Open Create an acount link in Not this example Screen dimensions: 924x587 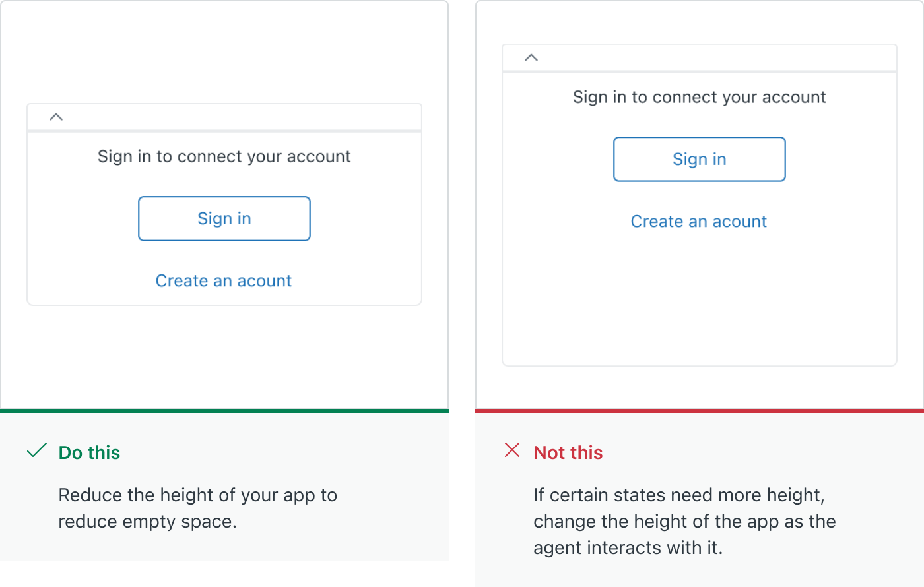[699, 222]
